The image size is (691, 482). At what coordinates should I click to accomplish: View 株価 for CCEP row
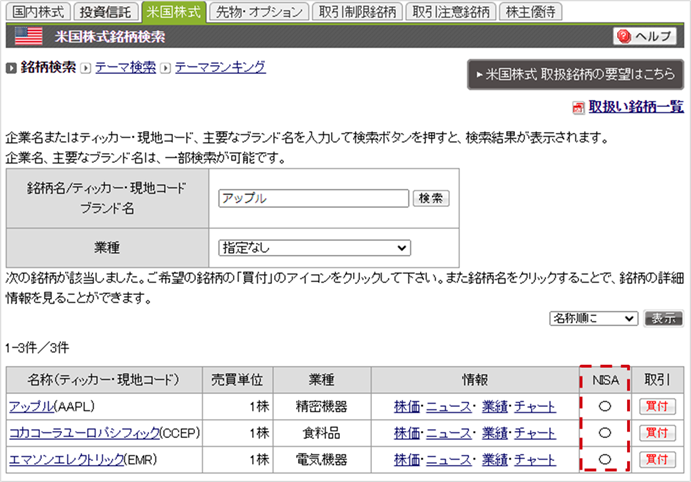(x=407, y=433)
